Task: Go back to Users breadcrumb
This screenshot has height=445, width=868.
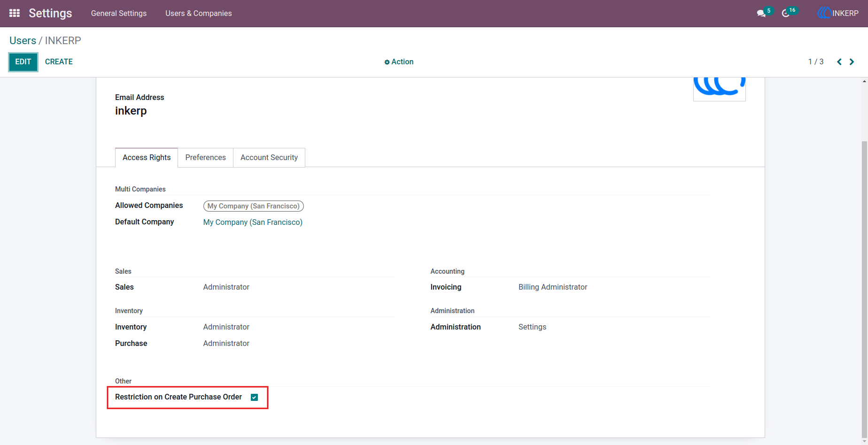Action: coord(23,40)
